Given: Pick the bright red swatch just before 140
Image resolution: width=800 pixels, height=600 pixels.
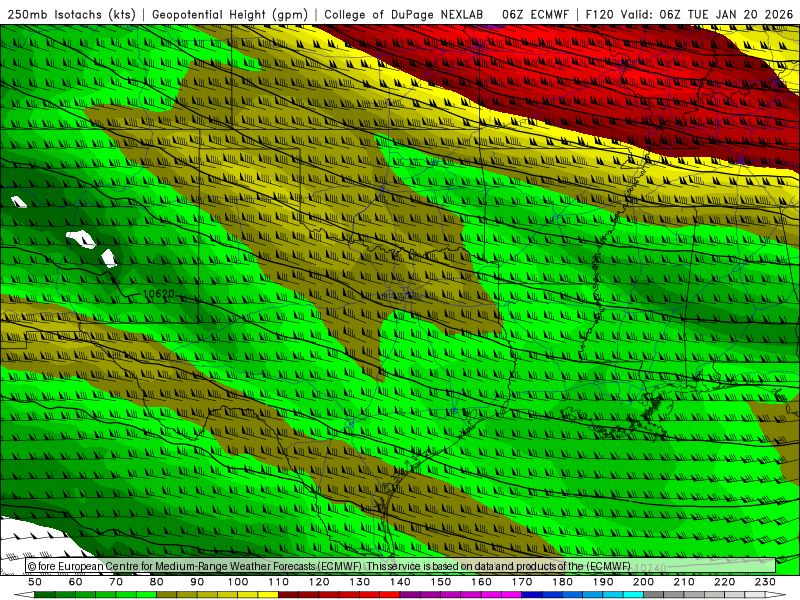Looking at the screenshot, I should [x=390, y=595].
